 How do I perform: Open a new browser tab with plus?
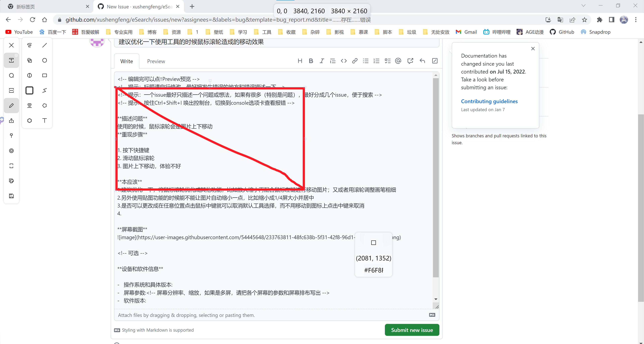[x=192, y=7]
